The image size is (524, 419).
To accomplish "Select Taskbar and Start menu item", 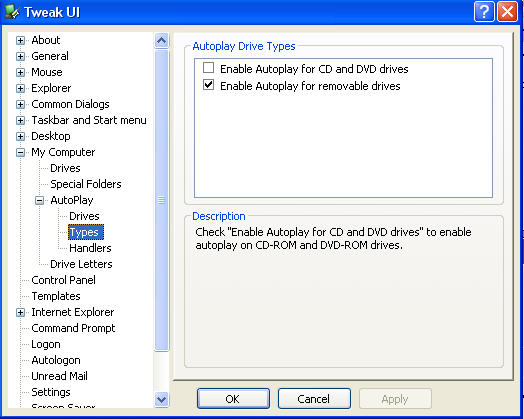I will pos(89,120).
